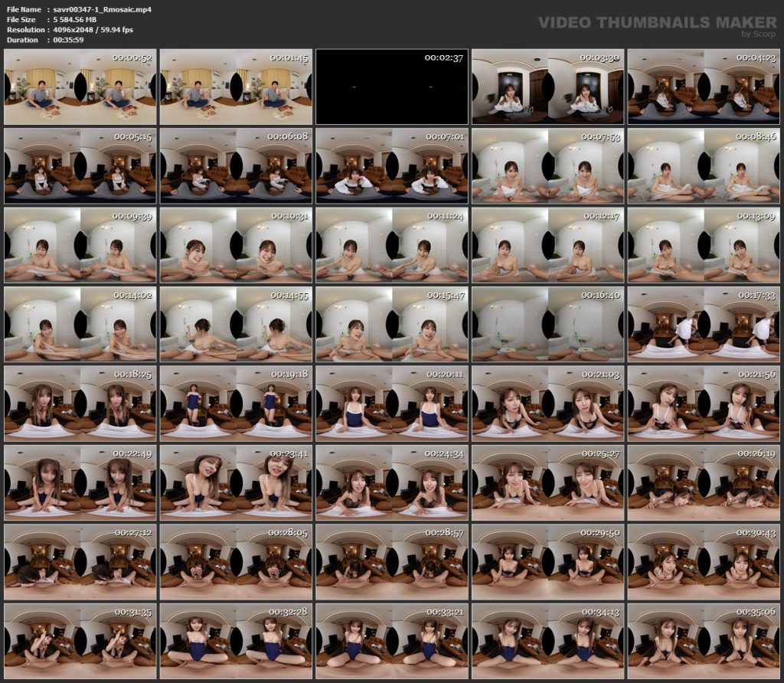Click the thumbnail at 00:16:40

tap(548, 324)
